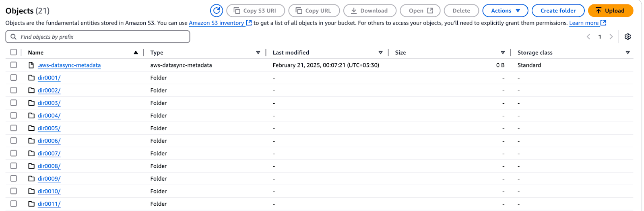Check the dir0001/ row checkbox
The width and height of the screenshot is (644, 211).
pos(14,77)
